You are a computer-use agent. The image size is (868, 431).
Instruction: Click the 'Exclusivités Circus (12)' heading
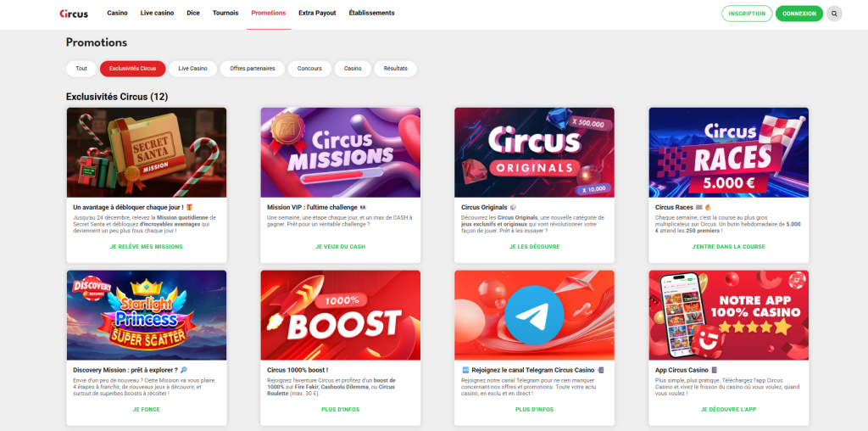click(x=117, y=97)
